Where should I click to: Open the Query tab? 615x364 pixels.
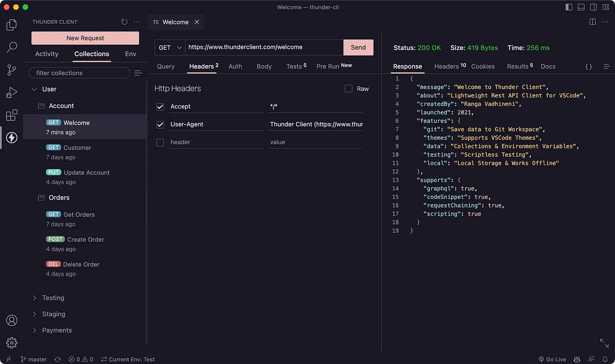tap(166, 66)
